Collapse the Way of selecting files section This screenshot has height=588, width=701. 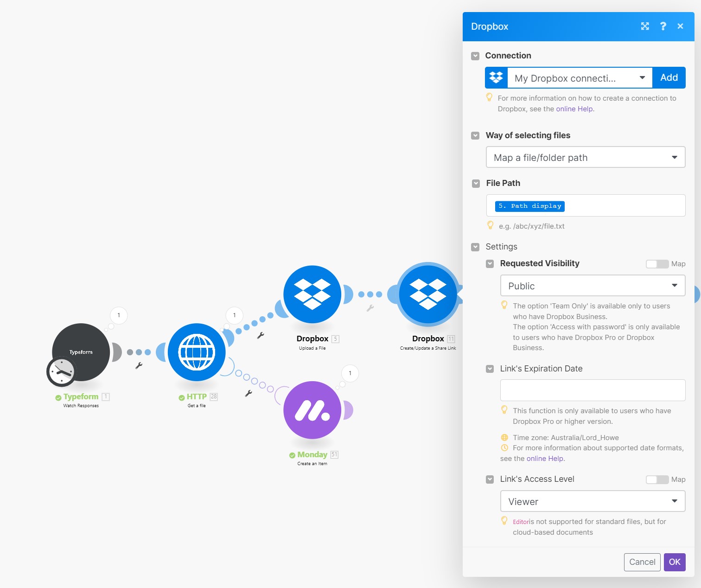click(475, 136)
